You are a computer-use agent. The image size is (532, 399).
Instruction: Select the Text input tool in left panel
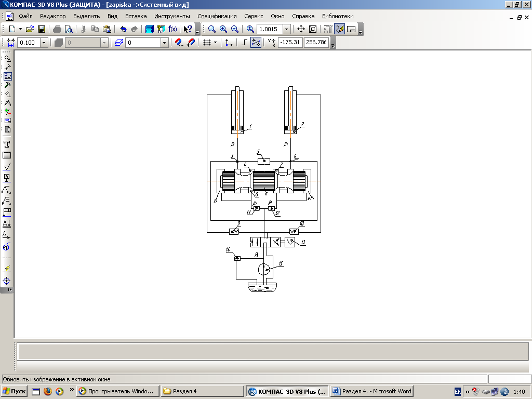(7, 144)
